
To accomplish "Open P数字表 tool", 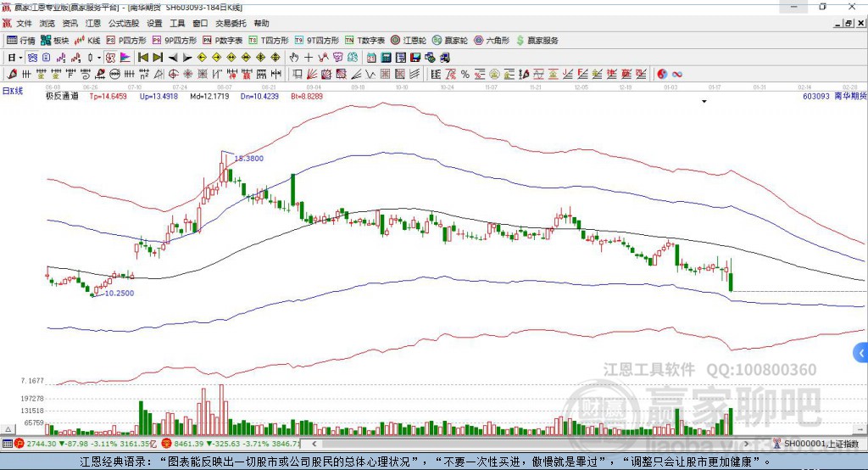I will pyautogui.click(x=223, y=41).
